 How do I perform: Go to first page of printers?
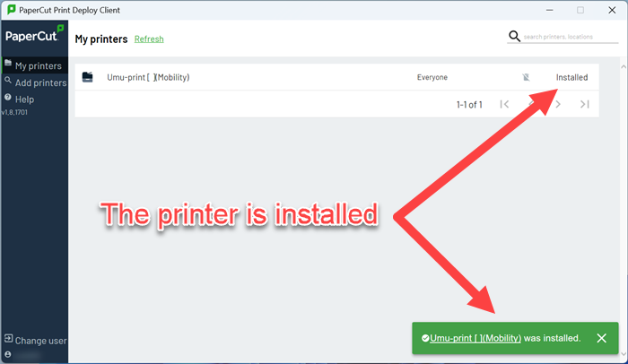[504, 104]
